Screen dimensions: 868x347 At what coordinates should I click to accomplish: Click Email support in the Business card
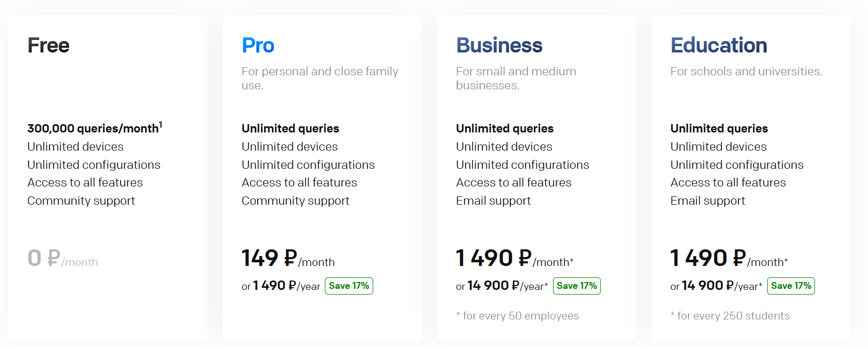point(493,201)
